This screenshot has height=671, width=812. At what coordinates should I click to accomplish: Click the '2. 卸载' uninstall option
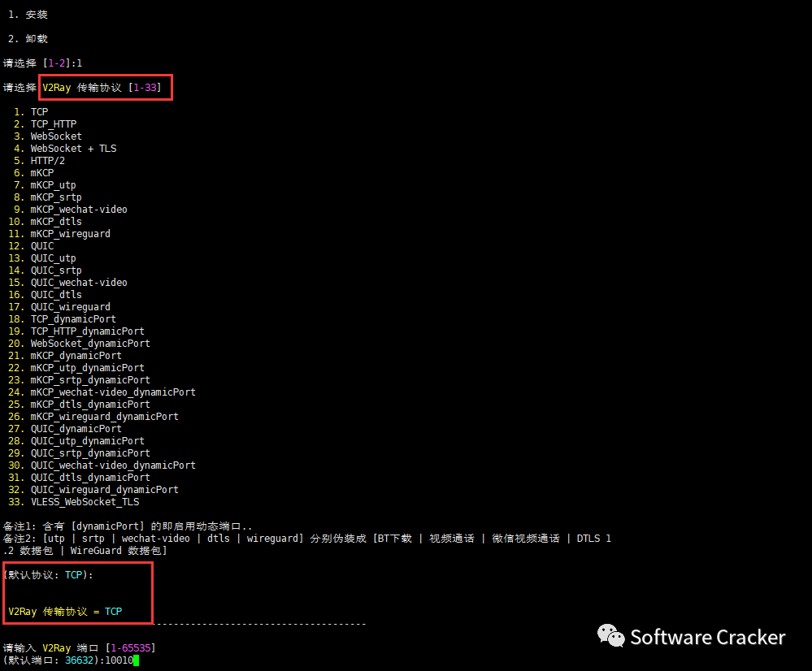click(28, 39)
